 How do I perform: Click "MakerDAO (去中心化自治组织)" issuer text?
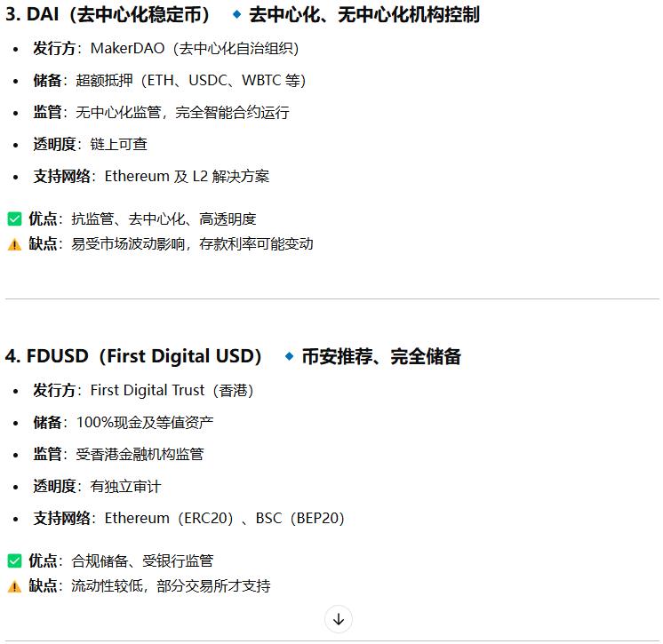click(195, 48)
